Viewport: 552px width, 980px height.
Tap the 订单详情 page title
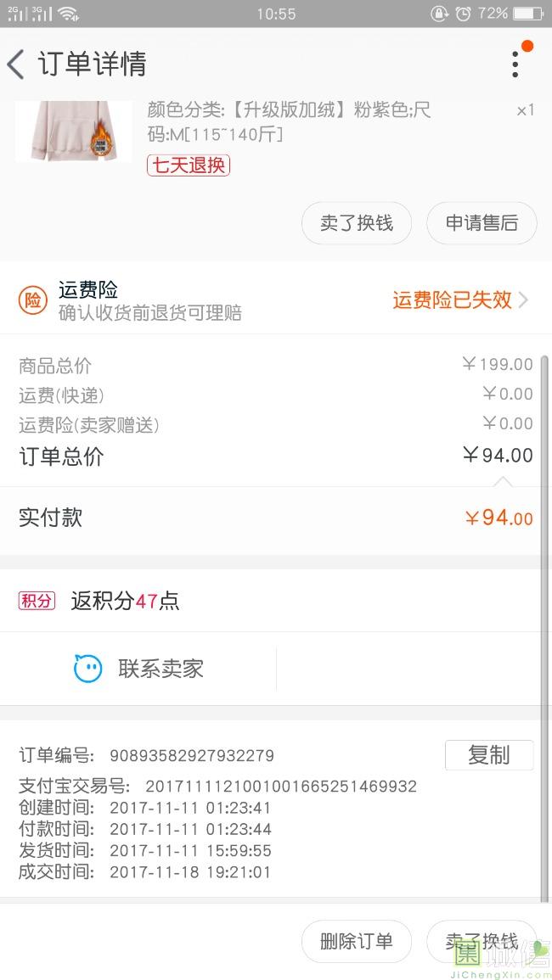(x=92, y=64)
